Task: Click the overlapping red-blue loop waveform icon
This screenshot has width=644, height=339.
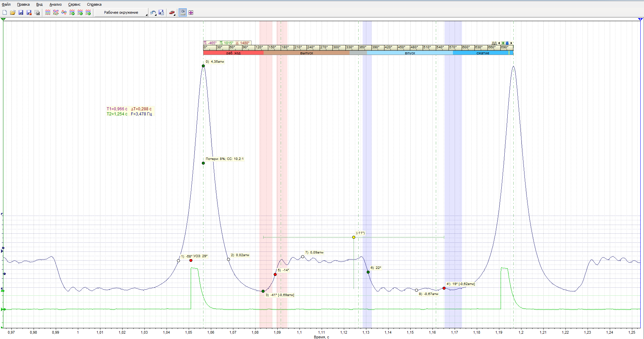Action: click(64, 12)
